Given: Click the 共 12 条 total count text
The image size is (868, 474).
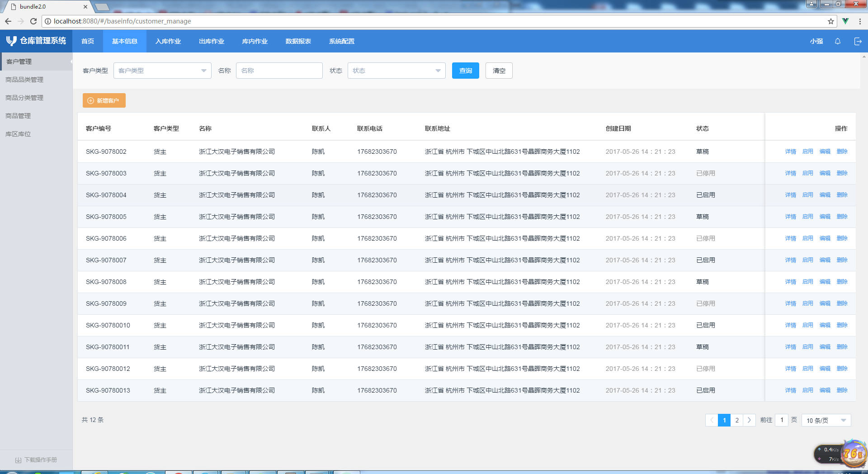Looking at the screenshot, I should [93, 420].
